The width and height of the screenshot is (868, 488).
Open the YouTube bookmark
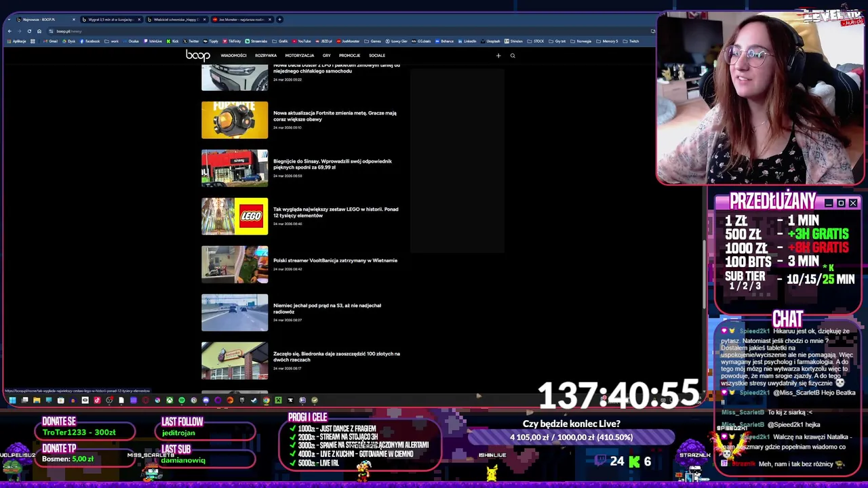[301, 41]
